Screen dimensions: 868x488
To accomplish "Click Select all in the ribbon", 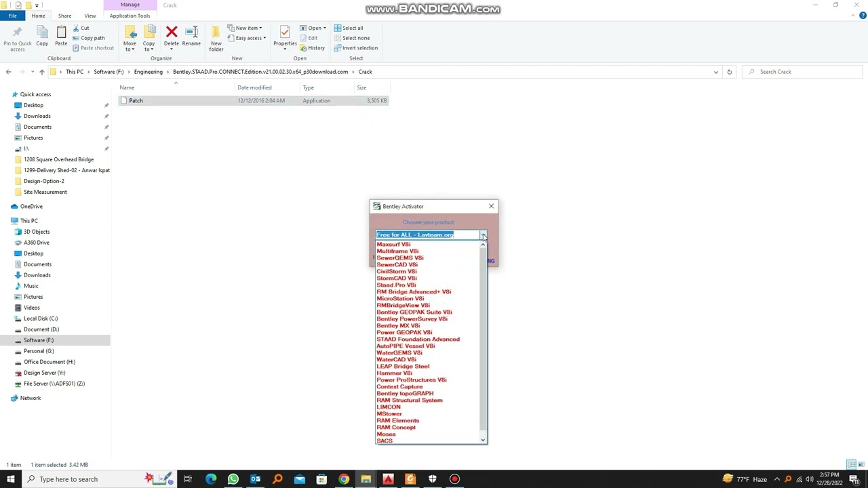I will (349, 28).
